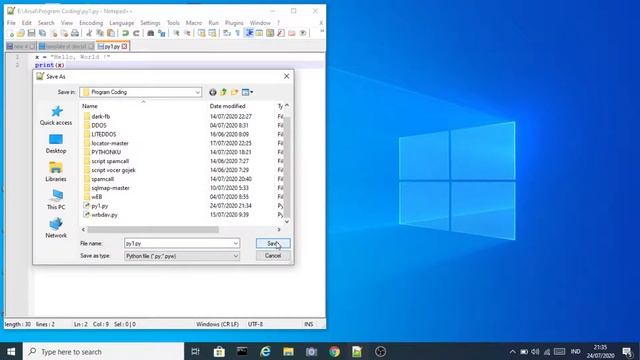Viewport: 640px width, 360px height.
Task: Select Desktop in the places bar
Action: click(x=56, y=144)
